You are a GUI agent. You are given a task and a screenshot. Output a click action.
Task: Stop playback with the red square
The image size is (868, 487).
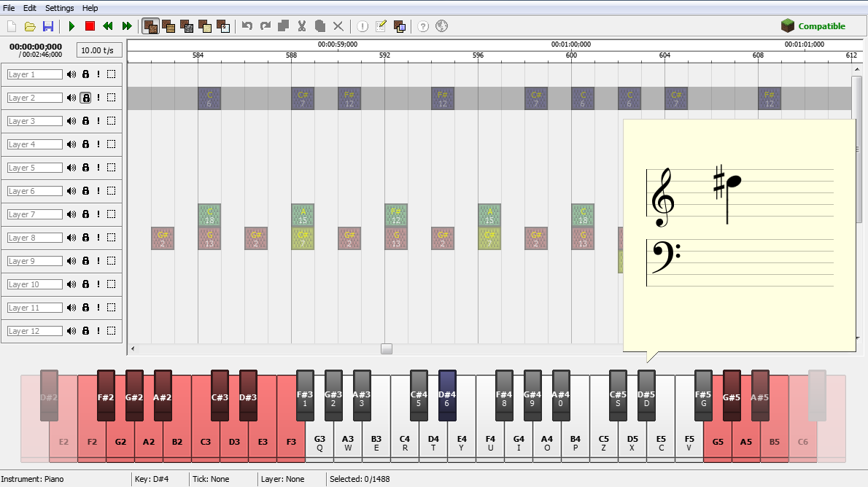90,26
